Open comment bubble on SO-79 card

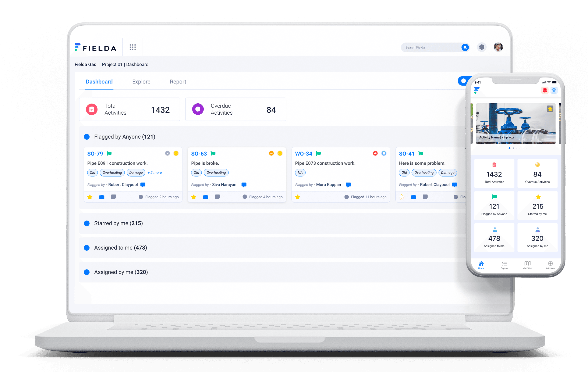[x=143, y=185]
